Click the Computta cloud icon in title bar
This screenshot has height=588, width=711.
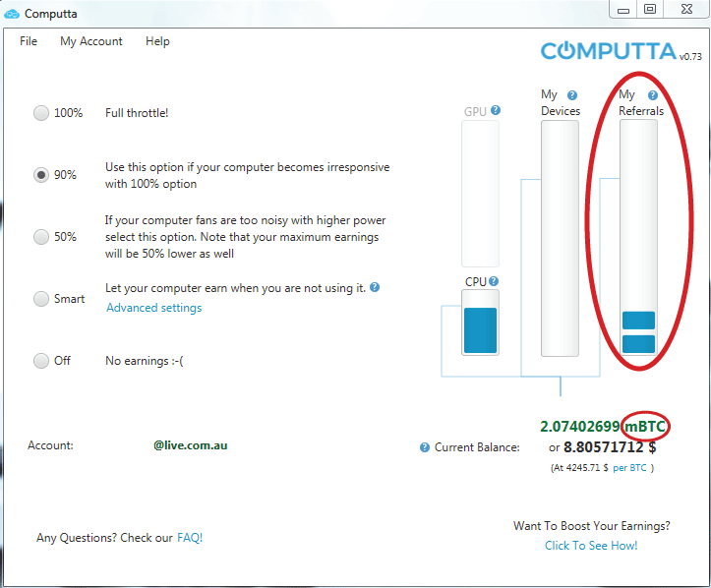(12, 14)
